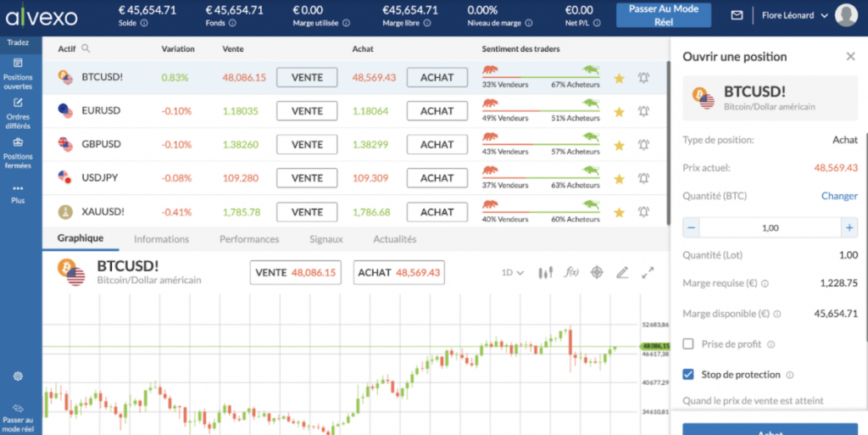Open the 1D timeframe dropdown

(512, 272)
